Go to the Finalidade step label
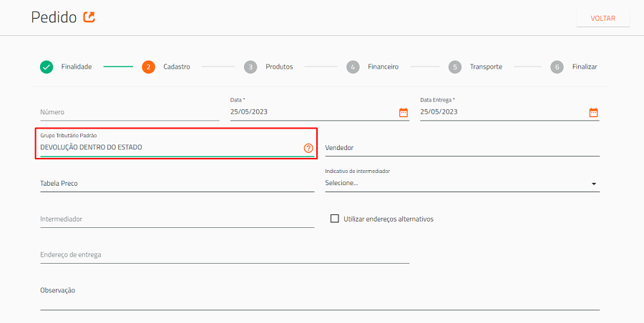Viewport: 644px width, 323px height. [x=77, y=67]
